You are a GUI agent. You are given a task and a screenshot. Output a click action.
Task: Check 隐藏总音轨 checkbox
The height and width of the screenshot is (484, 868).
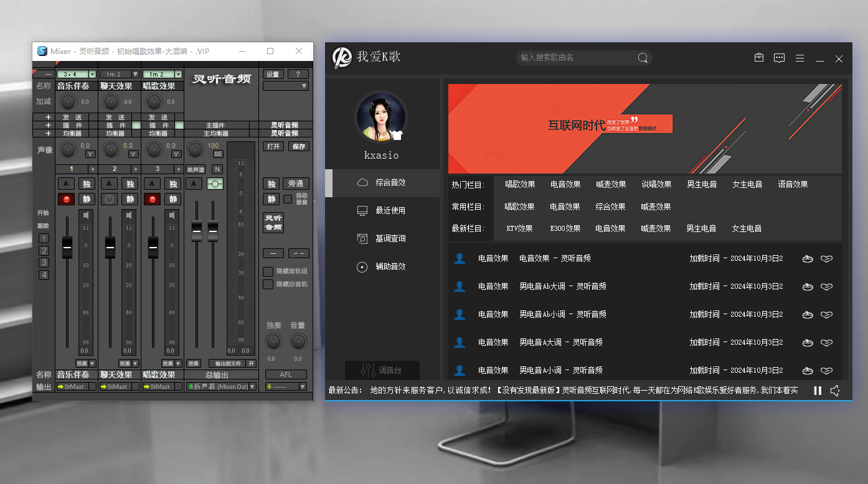pyautogui.click(x=268, y=284)
